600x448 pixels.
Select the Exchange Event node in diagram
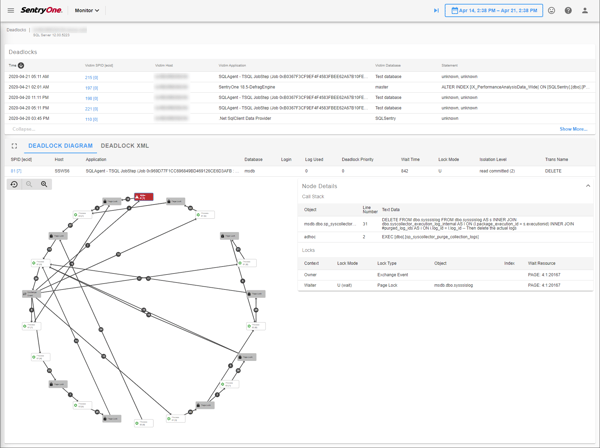[31, 294]
